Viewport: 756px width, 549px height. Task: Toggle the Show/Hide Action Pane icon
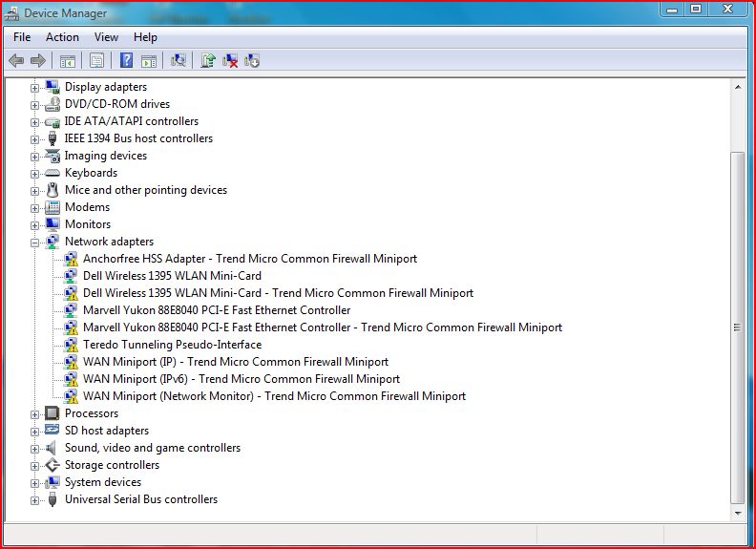[149, 61]
